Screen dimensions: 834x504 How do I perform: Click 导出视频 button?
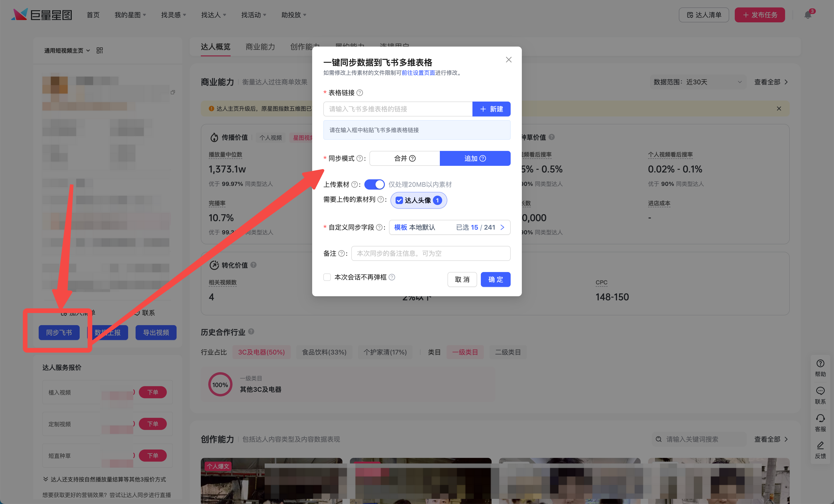[156, 332]
